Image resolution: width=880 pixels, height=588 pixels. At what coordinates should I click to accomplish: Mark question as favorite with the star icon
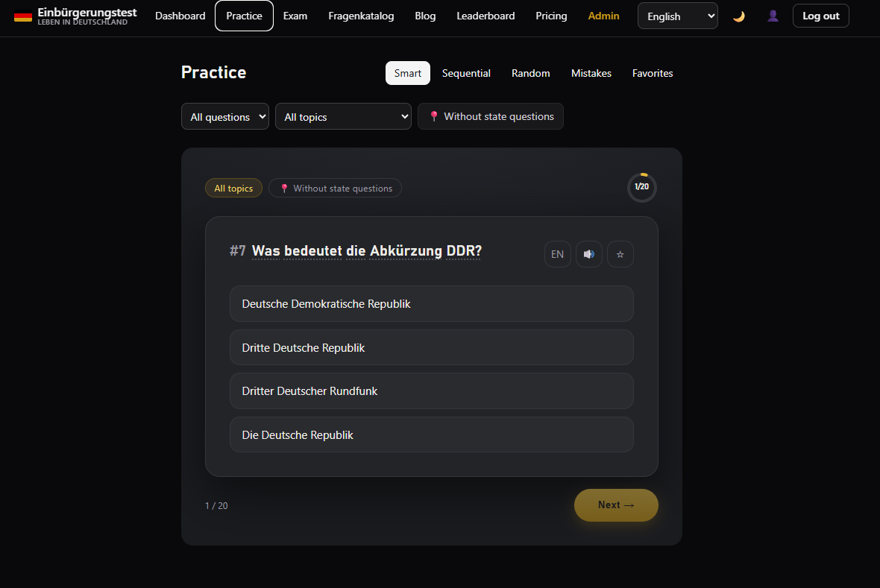click(x=620, y=254)
